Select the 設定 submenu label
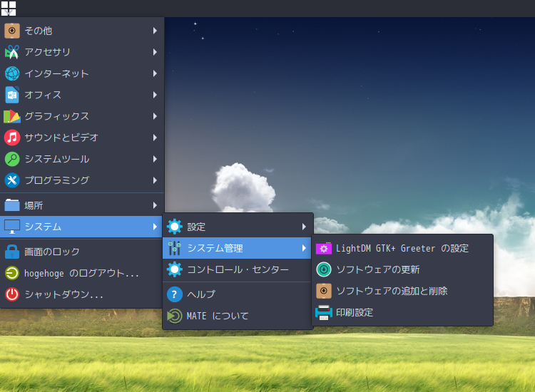 (x=196, y=227)
